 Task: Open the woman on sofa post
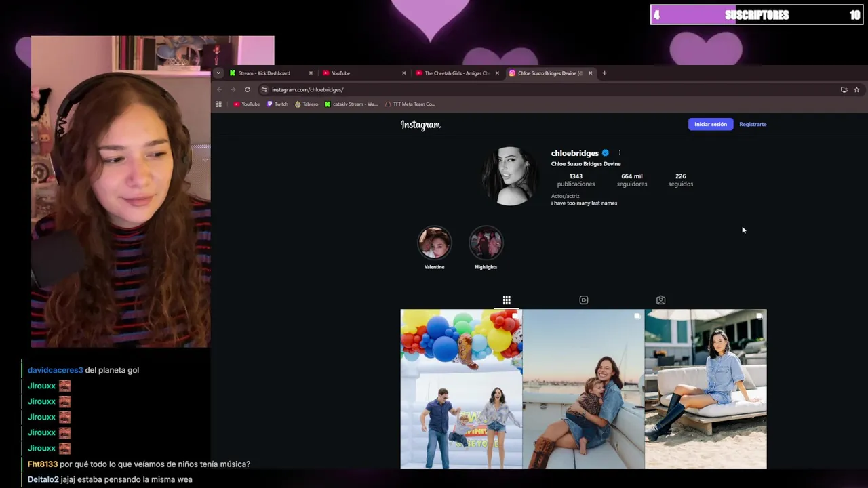[706, 389]
